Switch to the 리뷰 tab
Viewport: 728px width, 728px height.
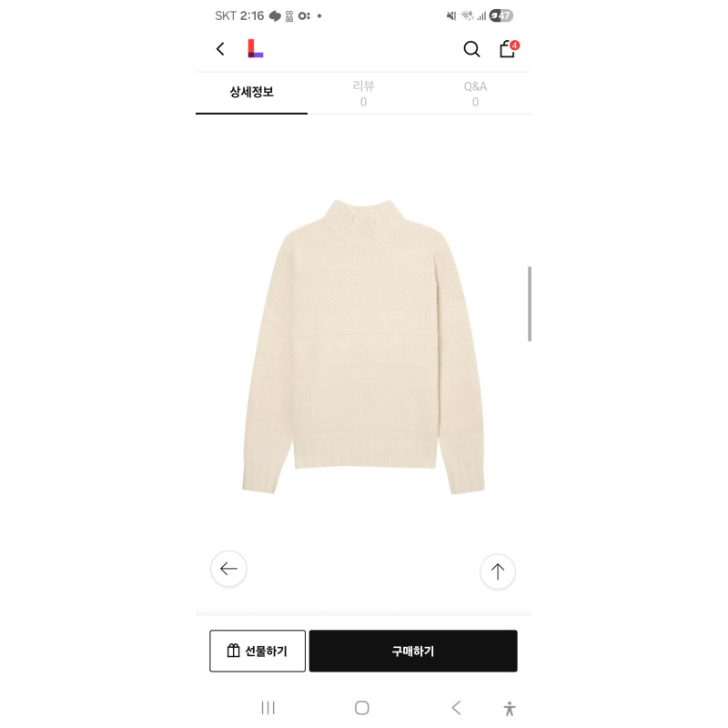coord(363,94)
